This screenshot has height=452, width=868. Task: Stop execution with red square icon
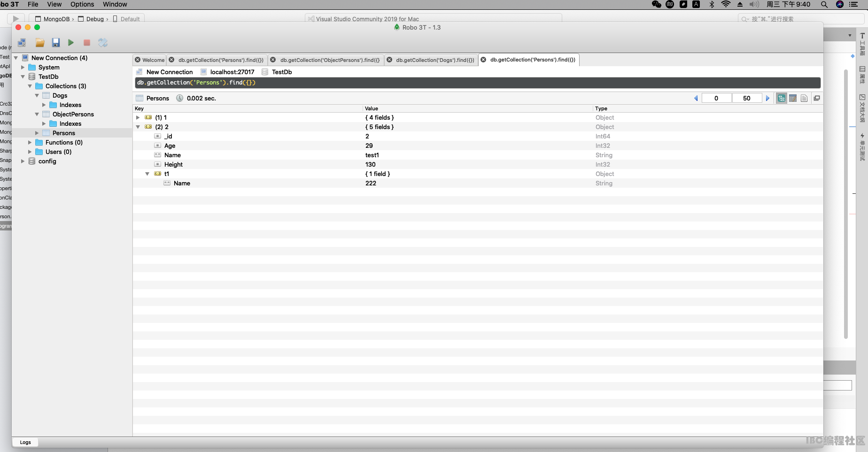coord(87,43)
